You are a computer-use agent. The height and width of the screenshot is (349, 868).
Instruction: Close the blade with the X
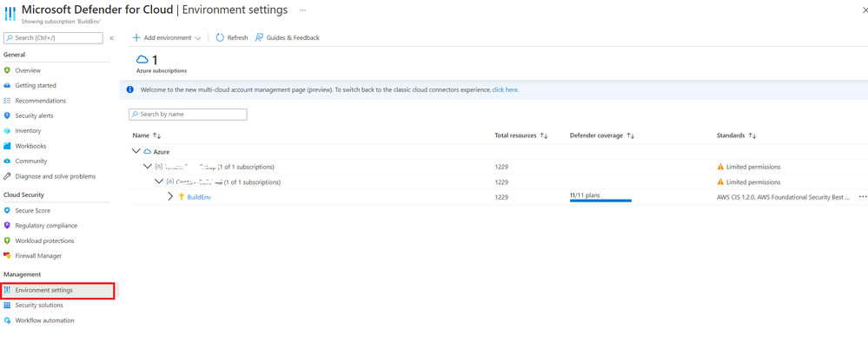[x=865, y=10]
